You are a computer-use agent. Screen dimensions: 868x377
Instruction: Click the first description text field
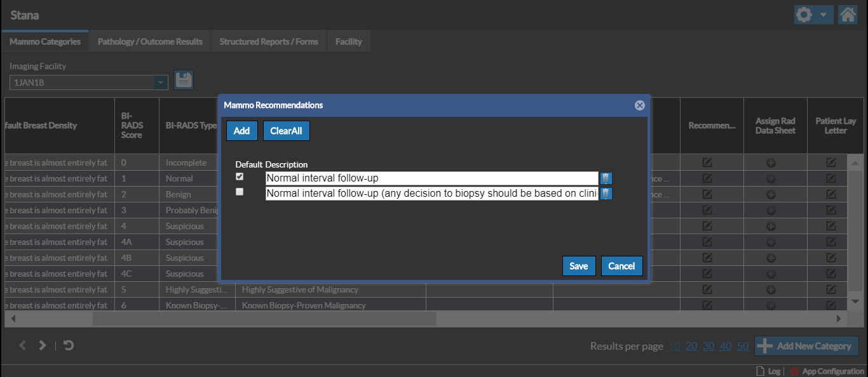point(431,178)
